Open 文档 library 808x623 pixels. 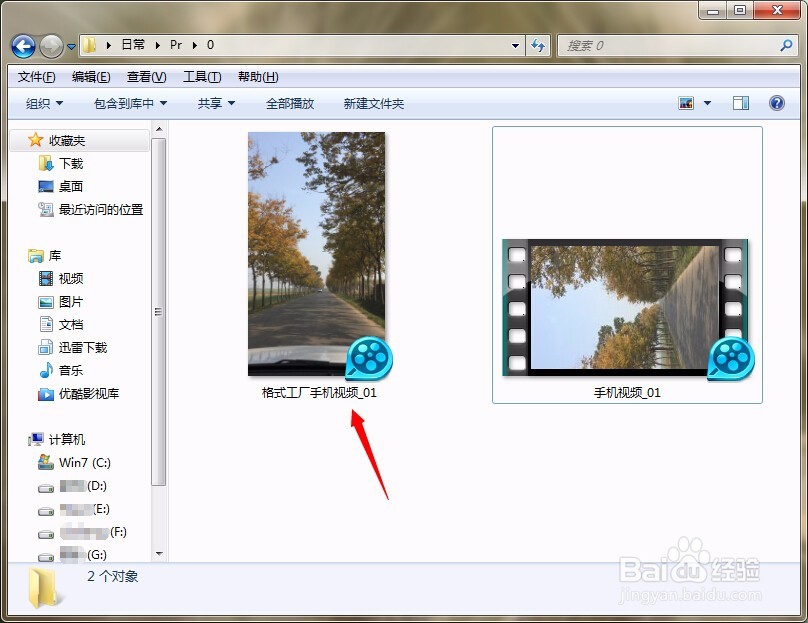pyautogui.click(x=71, y=325)
